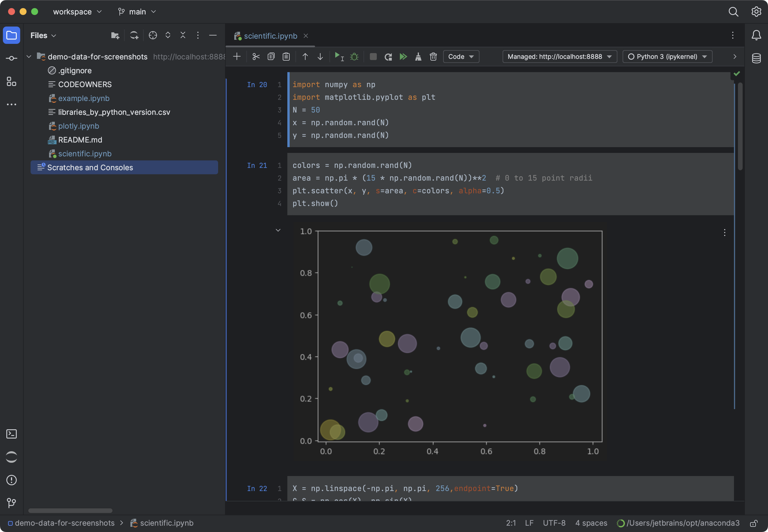Screen dimensions: 768x532
Task: Open the plotly.ipynb notebook
Action: [79, 126]
